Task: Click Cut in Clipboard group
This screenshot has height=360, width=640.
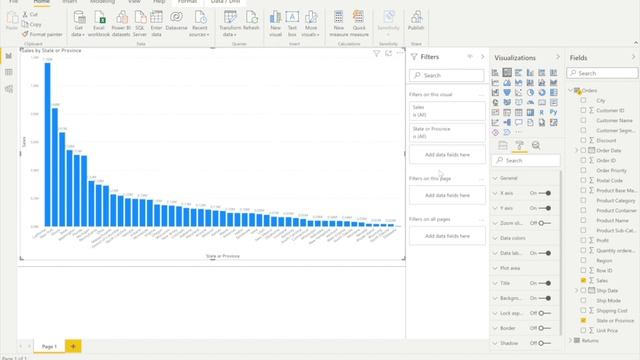Action: coord(30,14)
